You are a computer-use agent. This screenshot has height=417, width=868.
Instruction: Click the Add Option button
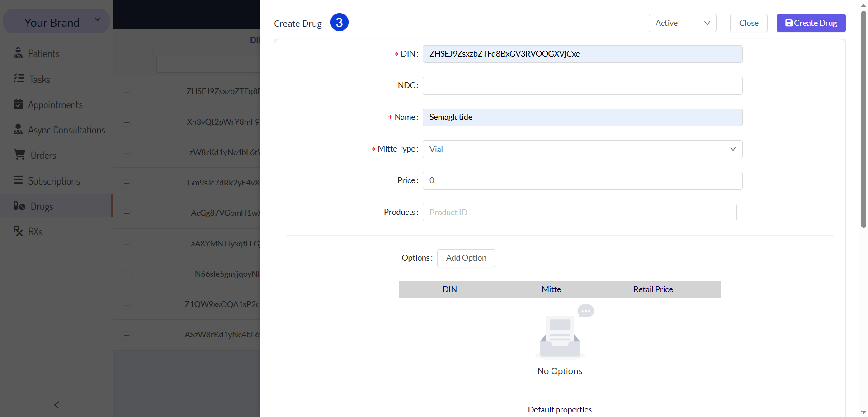click(x=466, y=258)
